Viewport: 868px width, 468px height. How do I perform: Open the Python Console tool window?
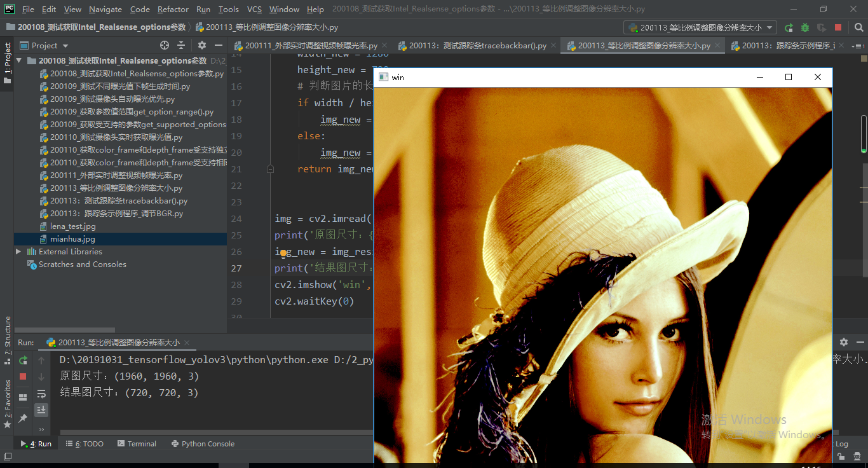pos(203,444)
